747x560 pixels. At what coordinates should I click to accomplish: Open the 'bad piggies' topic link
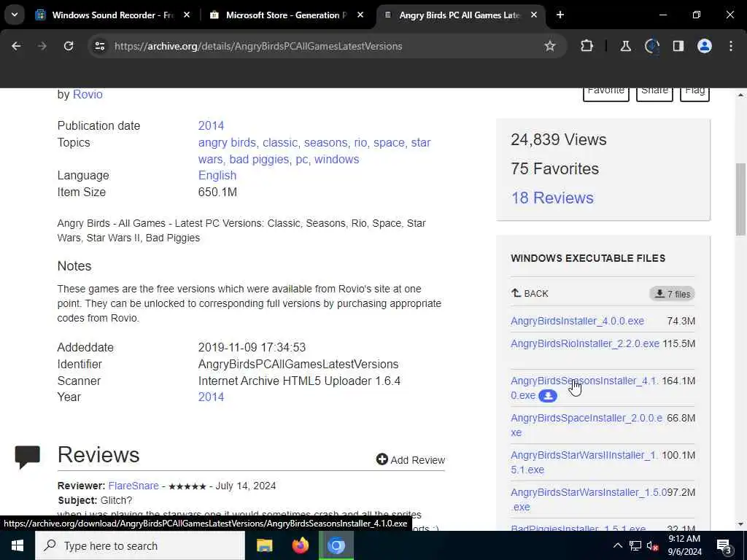tap(259, 159)
